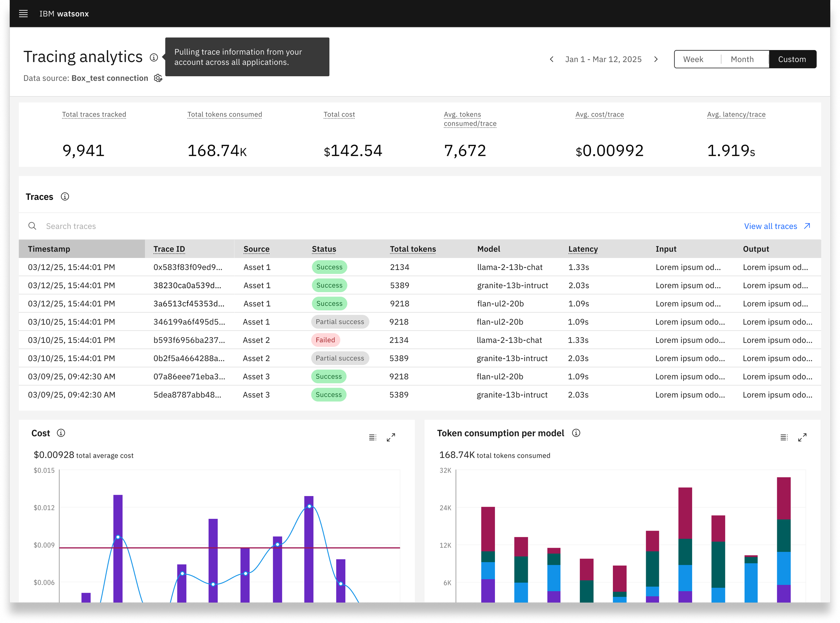Viewport: 840px width, 623px height.
Task: Select Custom date range option
Action: pos(793,59)
